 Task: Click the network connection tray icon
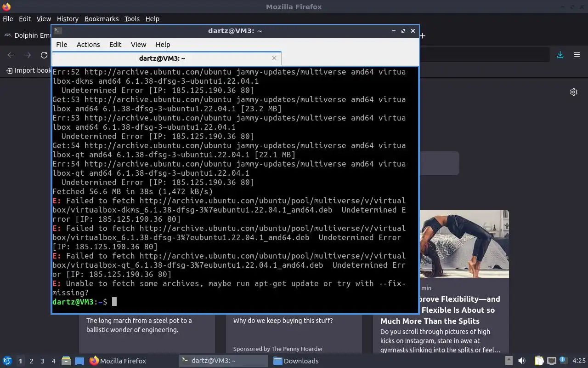(x=552, y=361)
